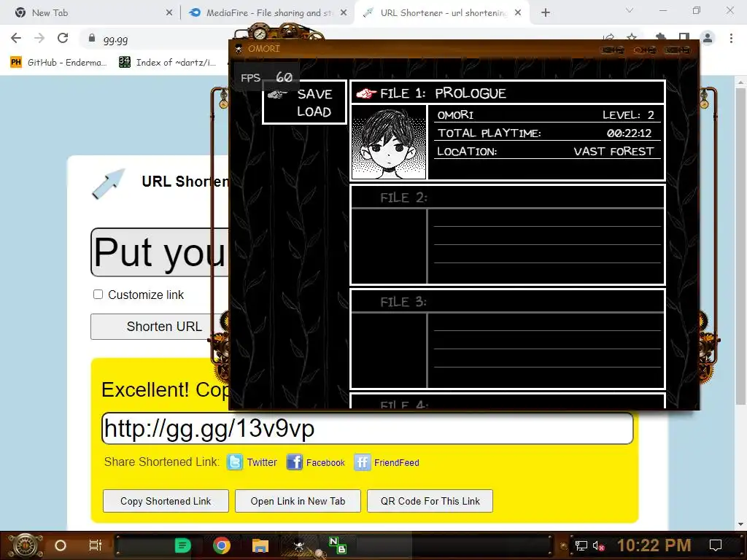Select the empty FILE 2 slot
Viewport: 747px width, 560px height.
coord(508,235)
